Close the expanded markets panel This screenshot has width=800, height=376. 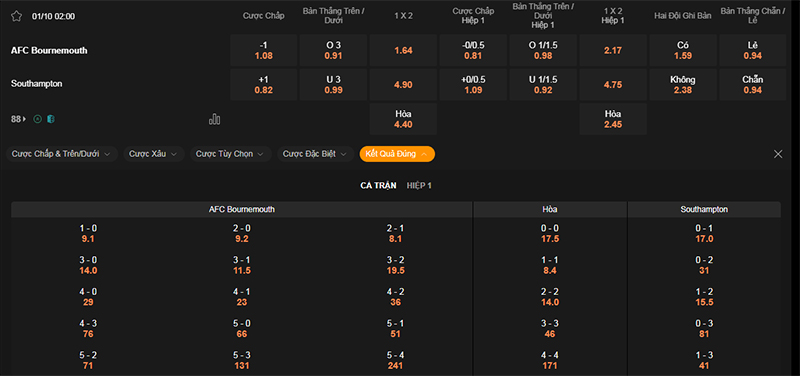(x=778, y=154)
